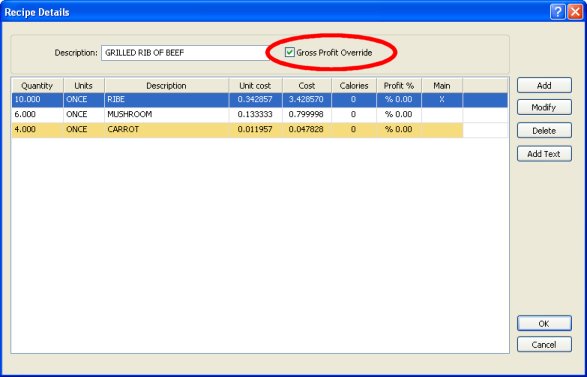
Task: Click cost value 0.047828
Action: point(306,129)
